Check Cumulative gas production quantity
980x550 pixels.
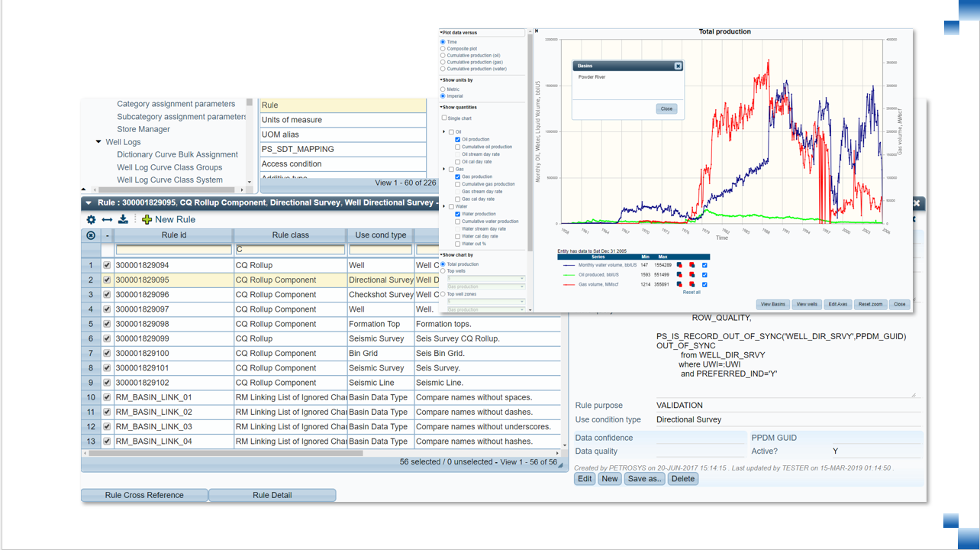point(457,184)
